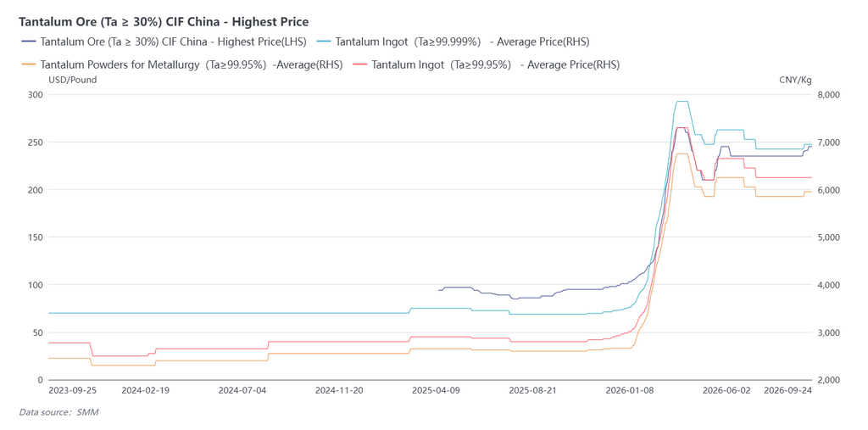Click the 2023-09-25 date label on x-axis
The width and height of the screenshot is (868, 430).
click(x=73, y=390)
